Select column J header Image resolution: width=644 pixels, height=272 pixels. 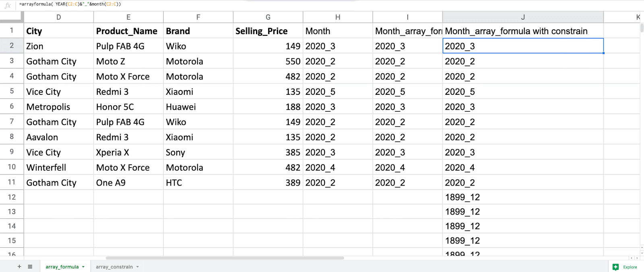click(523, 17)
